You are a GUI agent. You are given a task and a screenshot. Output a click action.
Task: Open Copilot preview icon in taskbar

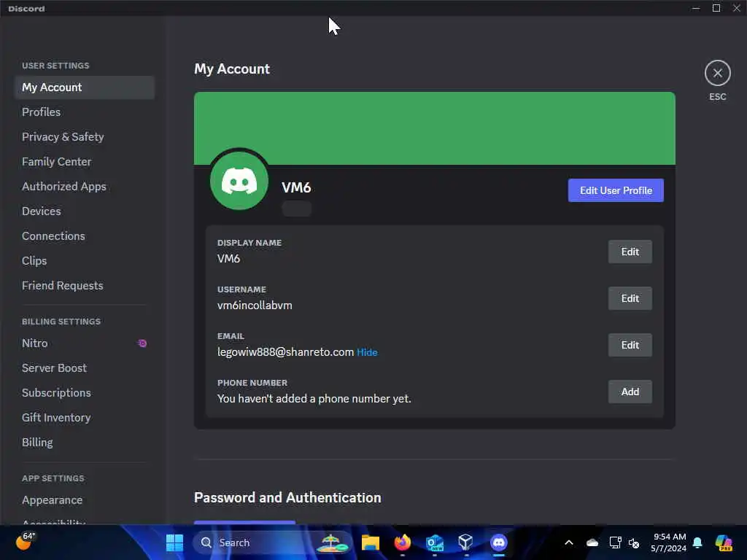click(x=724, y=542)
